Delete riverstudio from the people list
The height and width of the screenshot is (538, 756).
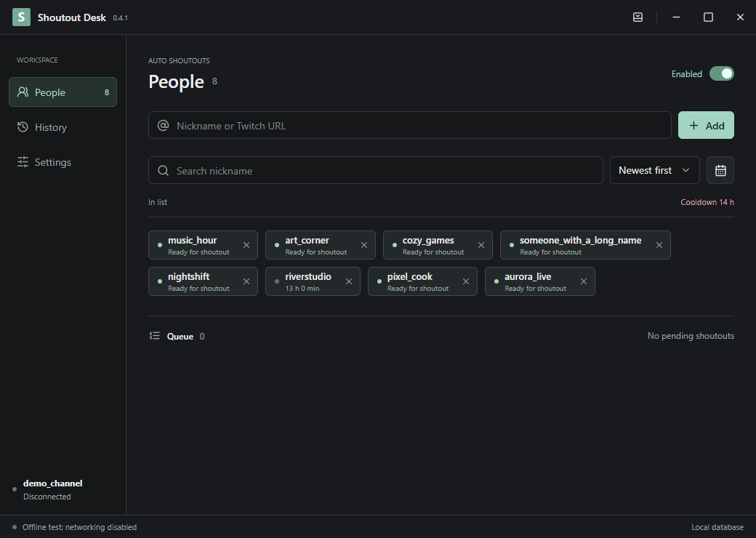[x=349, y=281]
